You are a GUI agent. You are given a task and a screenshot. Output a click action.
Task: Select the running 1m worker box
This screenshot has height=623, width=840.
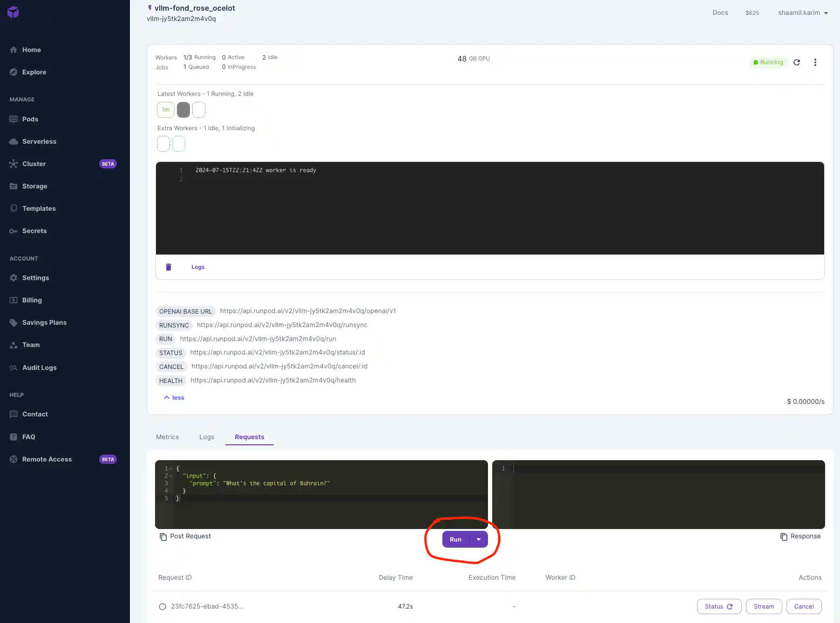(x=166, y=110)
